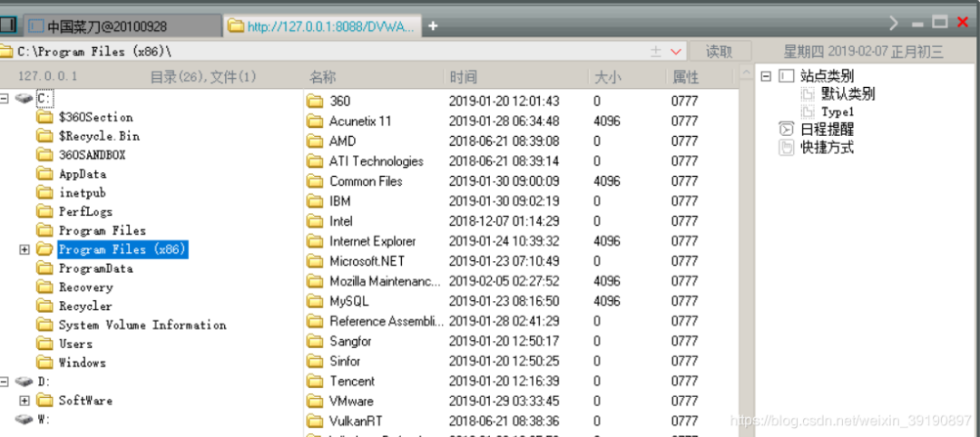Viewport: 980px width, 437px height.
Task: Select Program Files folder in tree
Action: (103, 230)
